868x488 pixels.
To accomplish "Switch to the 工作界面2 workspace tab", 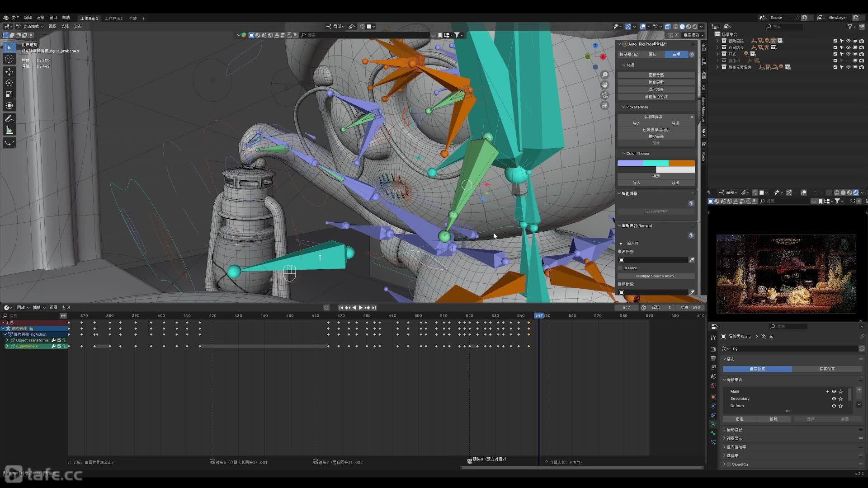I will tap(113, 19).
